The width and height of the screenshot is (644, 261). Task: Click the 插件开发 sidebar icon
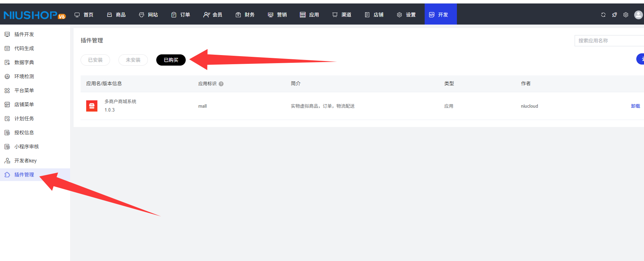7,34
